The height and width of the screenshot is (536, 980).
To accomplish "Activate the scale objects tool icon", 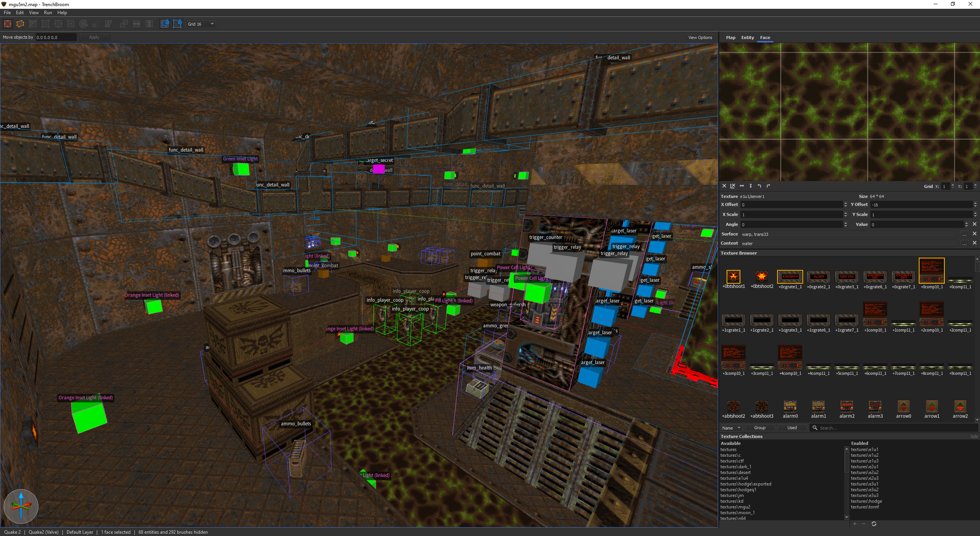I will point(95,25).
